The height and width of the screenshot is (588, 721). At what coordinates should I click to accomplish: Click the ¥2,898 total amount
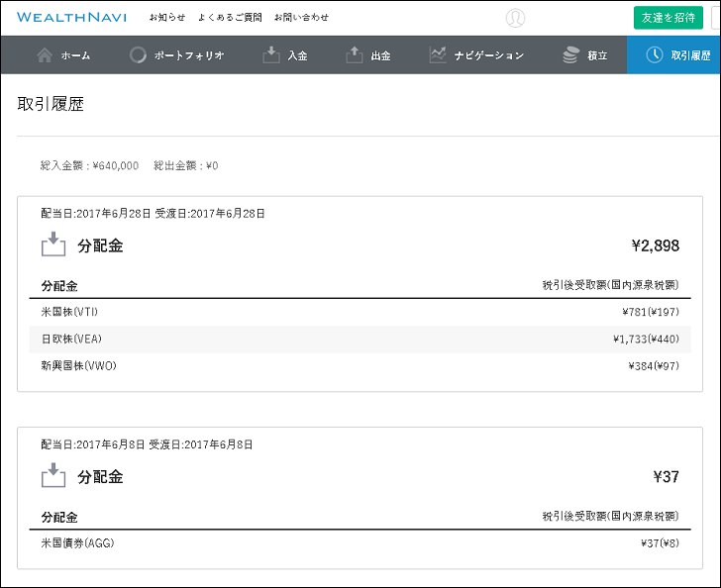[656, 245]
